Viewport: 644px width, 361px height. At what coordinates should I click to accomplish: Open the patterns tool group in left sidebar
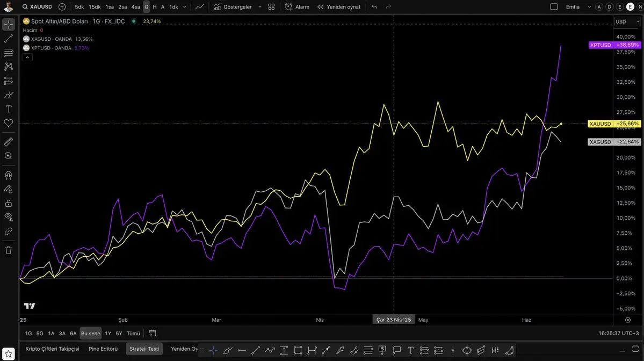[9, 67]
